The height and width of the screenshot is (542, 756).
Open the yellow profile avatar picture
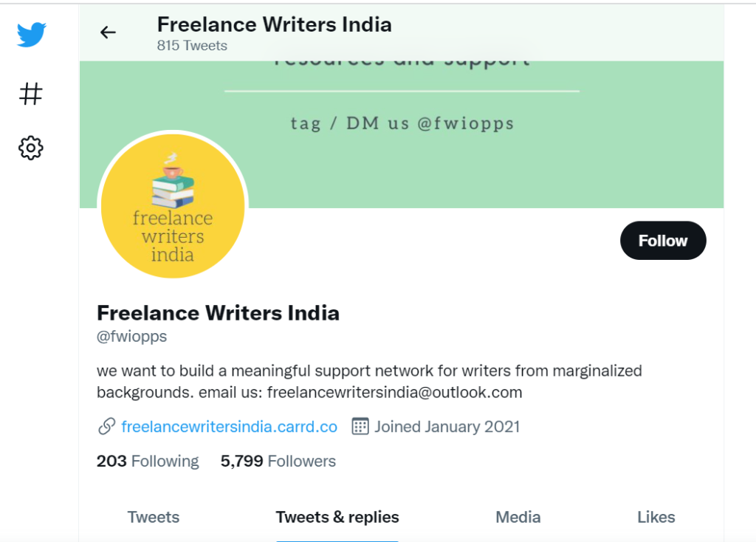173,206
